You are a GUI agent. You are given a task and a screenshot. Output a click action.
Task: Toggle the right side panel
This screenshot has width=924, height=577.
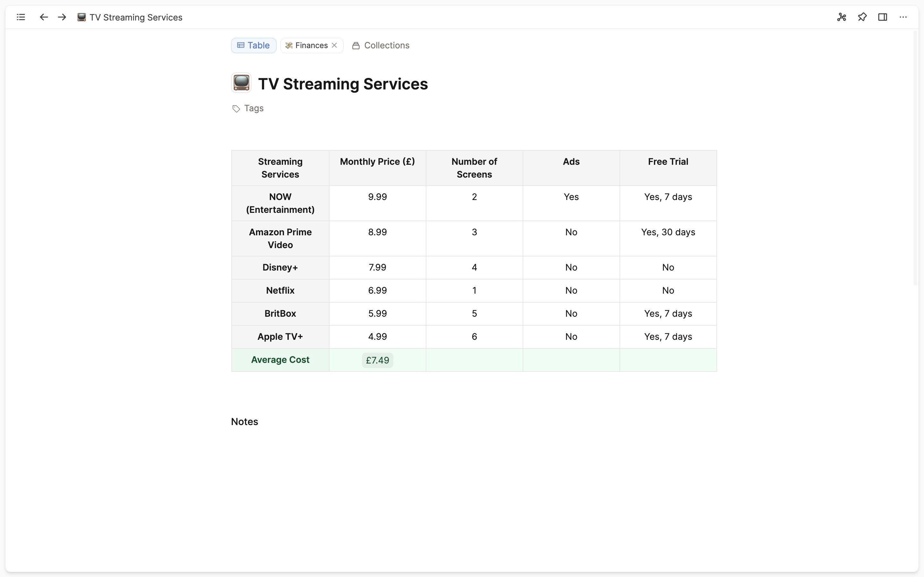[x=882, y=17]
